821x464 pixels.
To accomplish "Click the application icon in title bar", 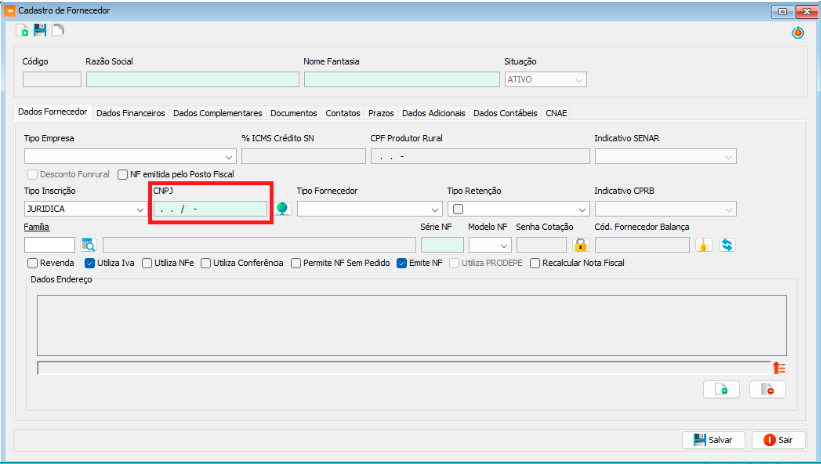I will pos(9,10).
